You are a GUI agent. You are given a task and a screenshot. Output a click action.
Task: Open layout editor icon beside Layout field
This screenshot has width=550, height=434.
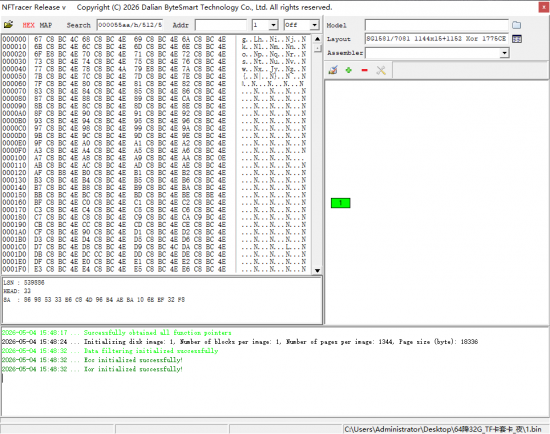[517, 39]
